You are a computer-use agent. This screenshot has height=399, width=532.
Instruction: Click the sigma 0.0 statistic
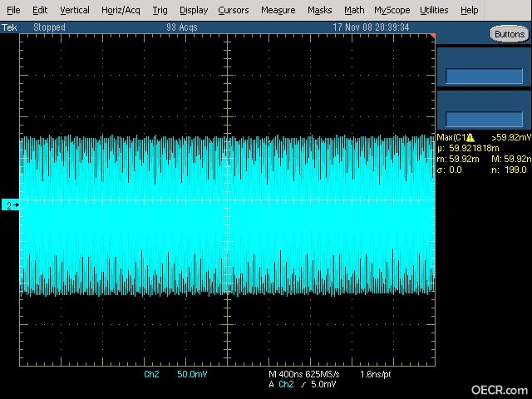tap(450, 170)
